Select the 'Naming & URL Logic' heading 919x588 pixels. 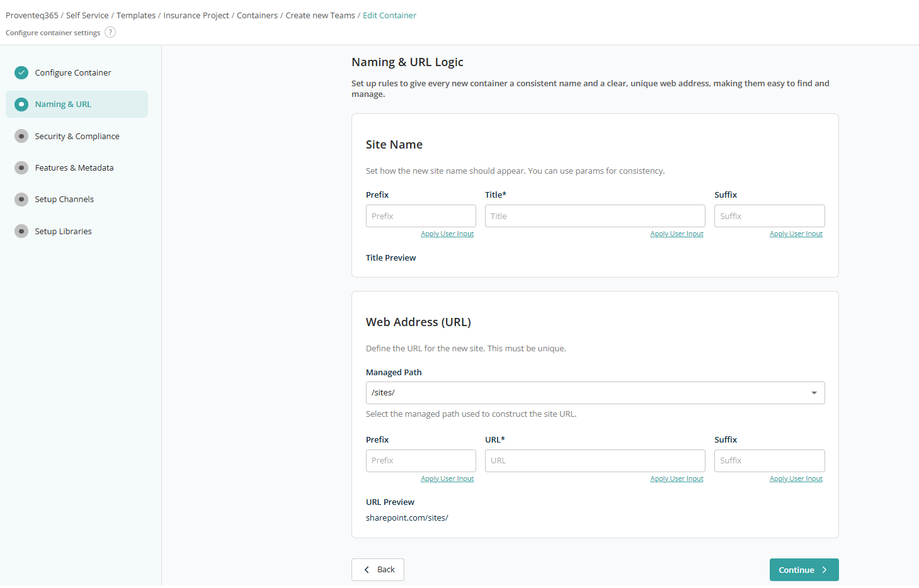408,62
